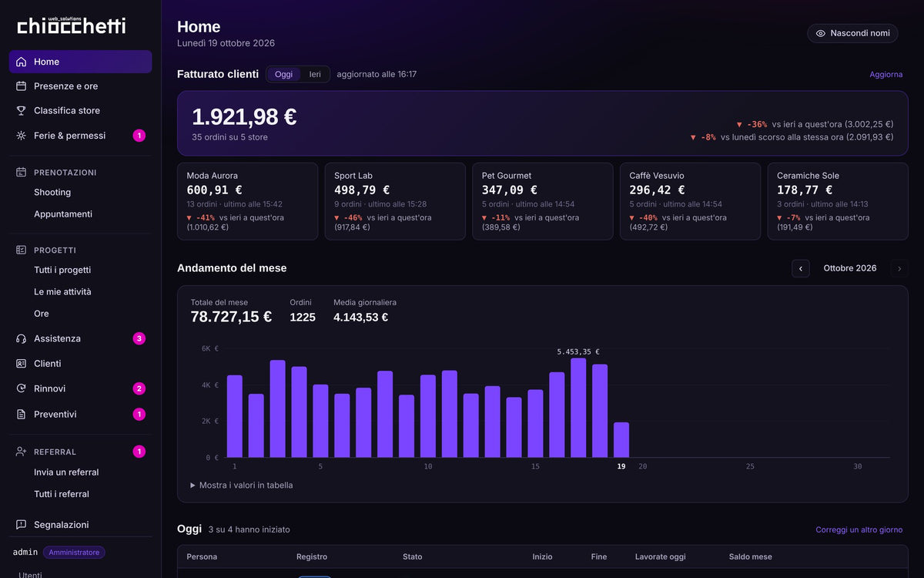Click the Registro column header
924x578 pixels.
pos(312,556)
